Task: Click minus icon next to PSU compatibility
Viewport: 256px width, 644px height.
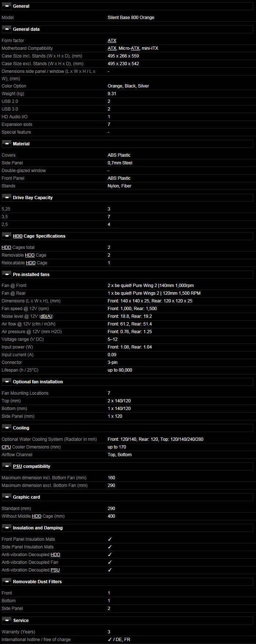Action: 7,466
